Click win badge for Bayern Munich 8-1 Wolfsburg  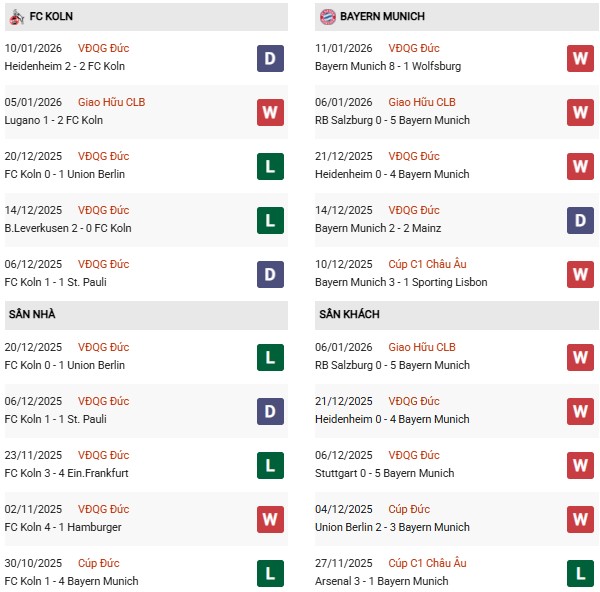580,58
